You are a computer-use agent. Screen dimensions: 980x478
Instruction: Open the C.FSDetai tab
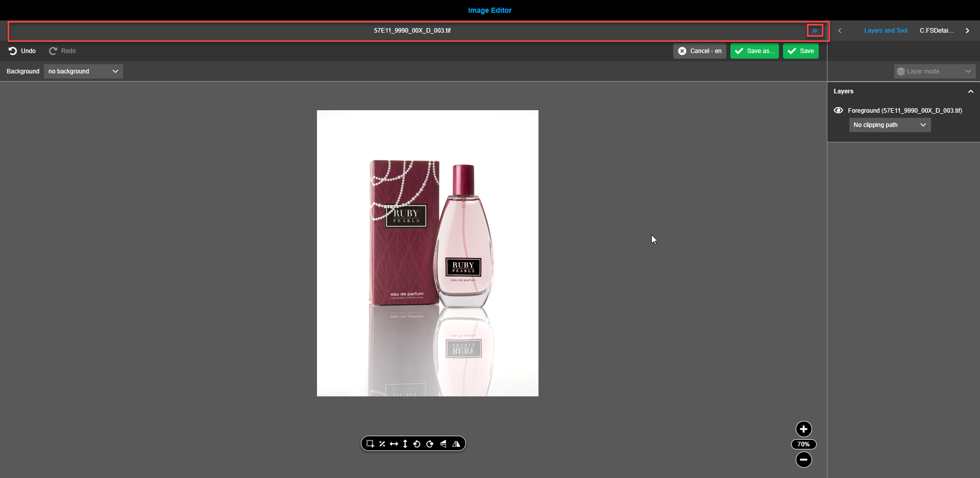pos(937,30)
